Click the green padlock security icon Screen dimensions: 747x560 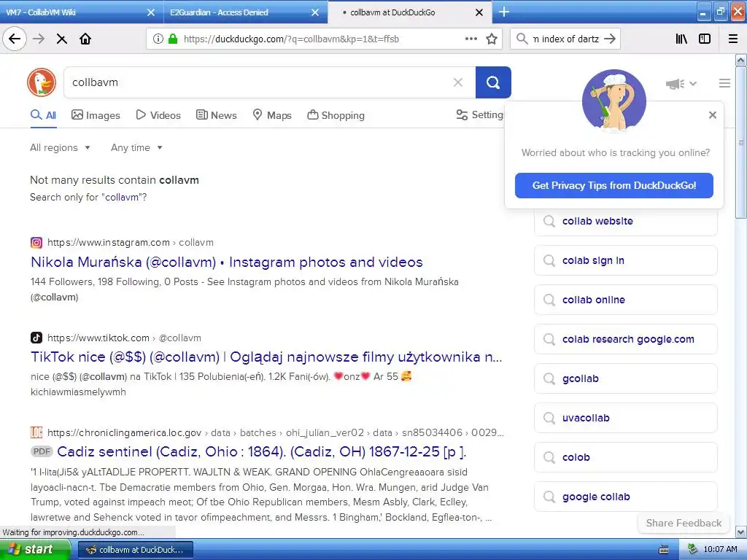[x=173, y=39]
